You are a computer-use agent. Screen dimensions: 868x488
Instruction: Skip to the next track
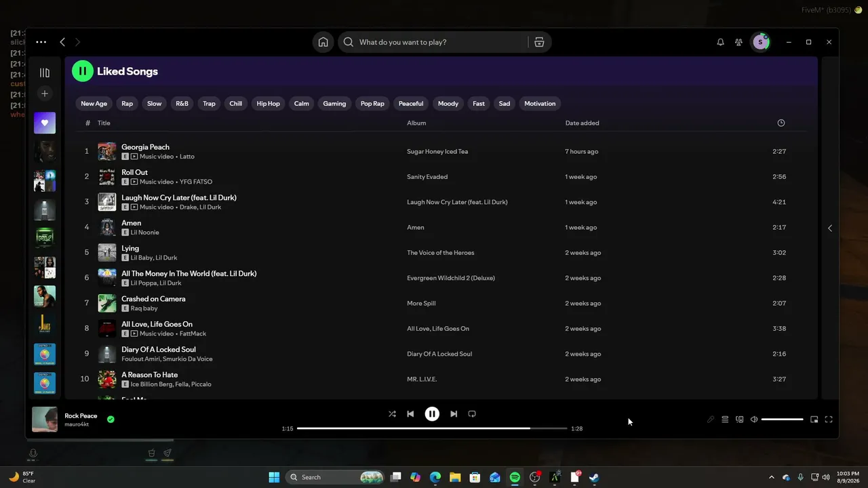coord(454,414)
